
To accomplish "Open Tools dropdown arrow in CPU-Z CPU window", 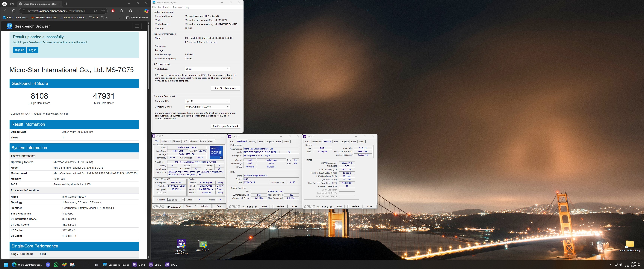I will [196, 206].
